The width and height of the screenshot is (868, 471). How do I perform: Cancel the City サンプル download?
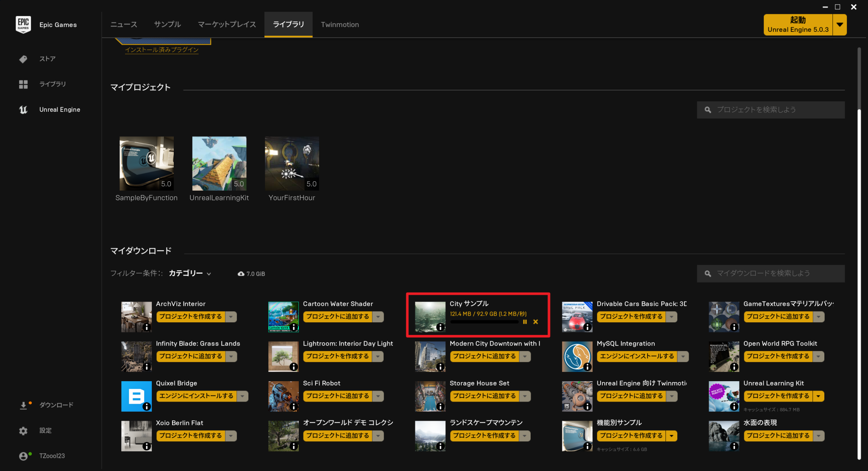coord(536,322)
